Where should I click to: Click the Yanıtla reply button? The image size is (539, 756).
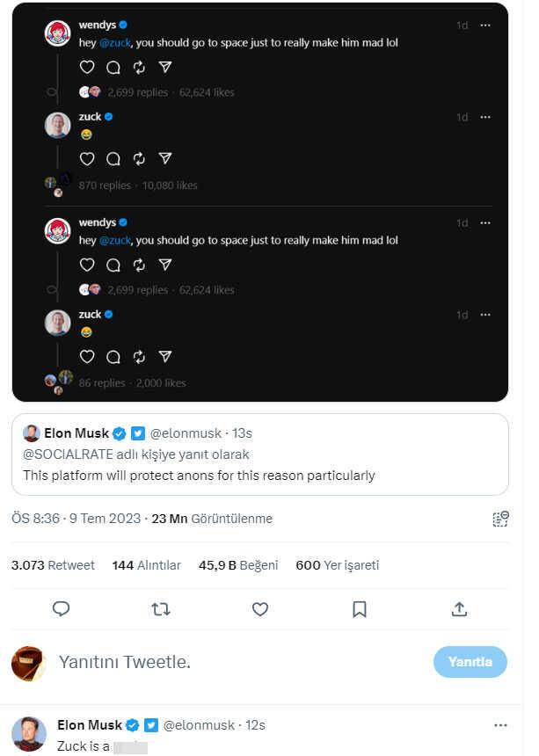(x=470, y=662)
